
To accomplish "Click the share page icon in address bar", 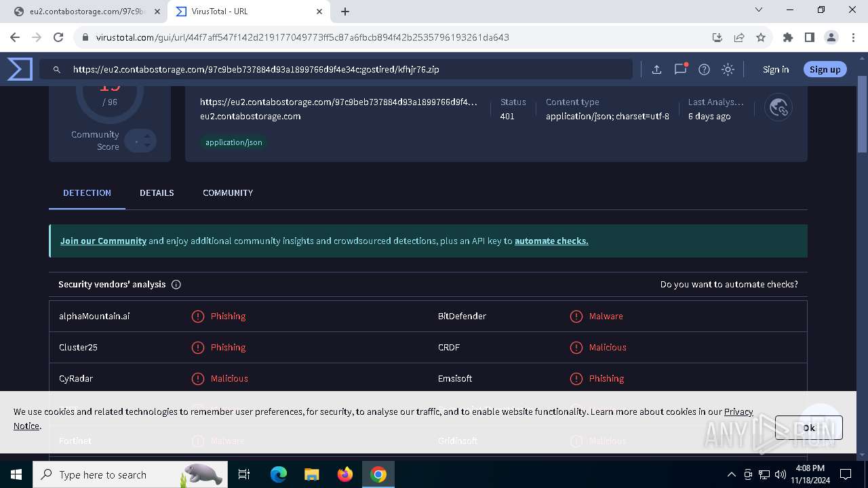I will point(739,37).
